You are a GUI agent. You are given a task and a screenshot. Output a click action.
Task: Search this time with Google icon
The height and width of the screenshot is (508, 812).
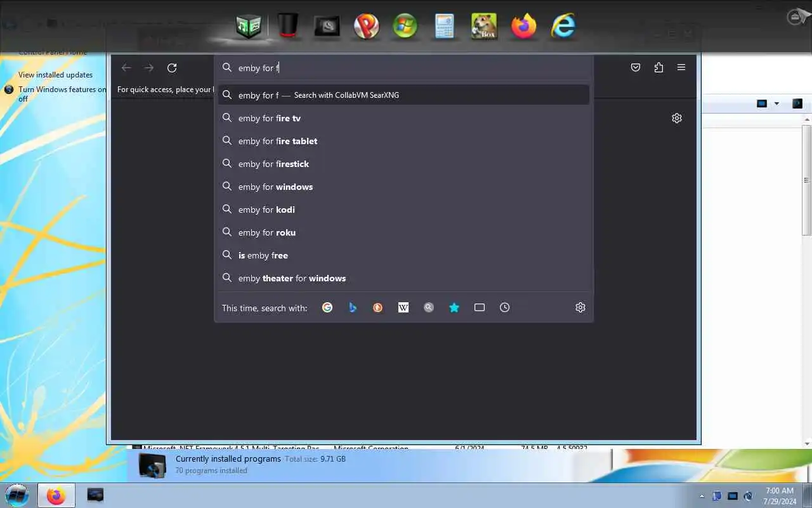click(327, 307)
